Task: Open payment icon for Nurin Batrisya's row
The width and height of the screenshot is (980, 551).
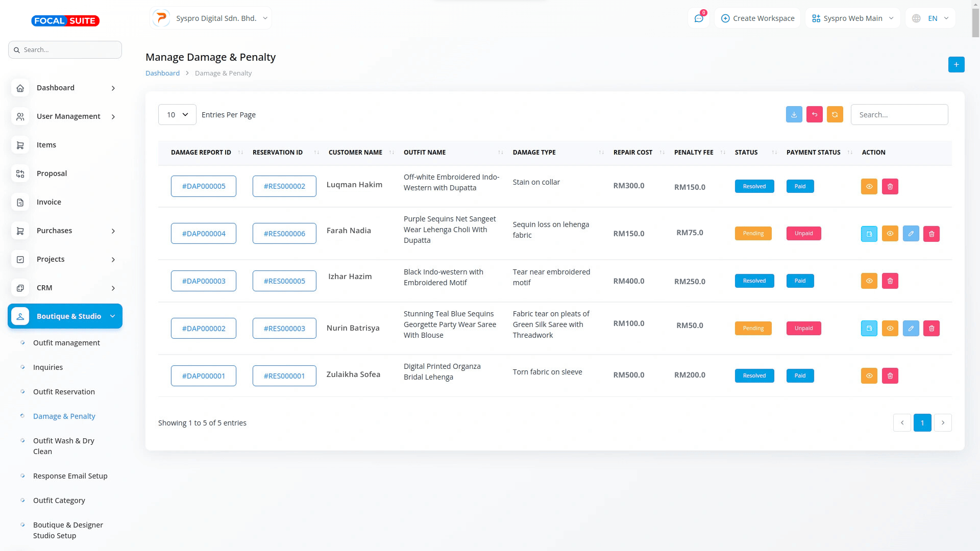Action: click(869, 329)
